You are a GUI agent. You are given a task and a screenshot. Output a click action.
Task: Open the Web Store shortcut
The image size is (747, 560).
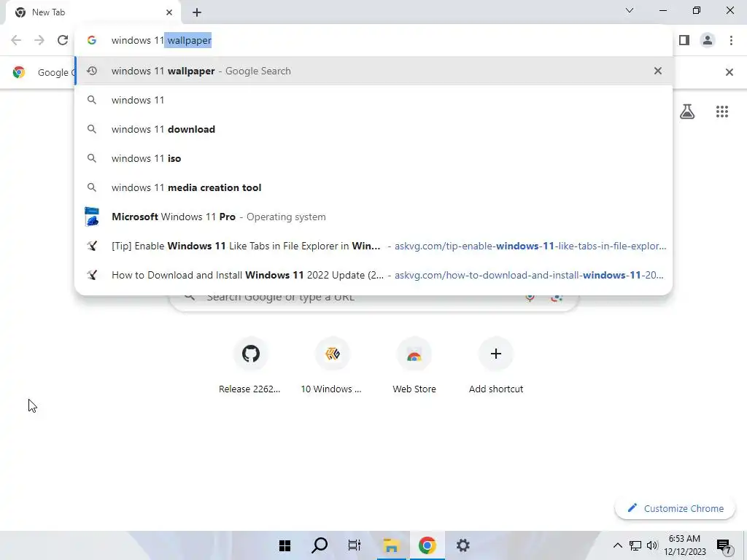click(x=414, y=367)
